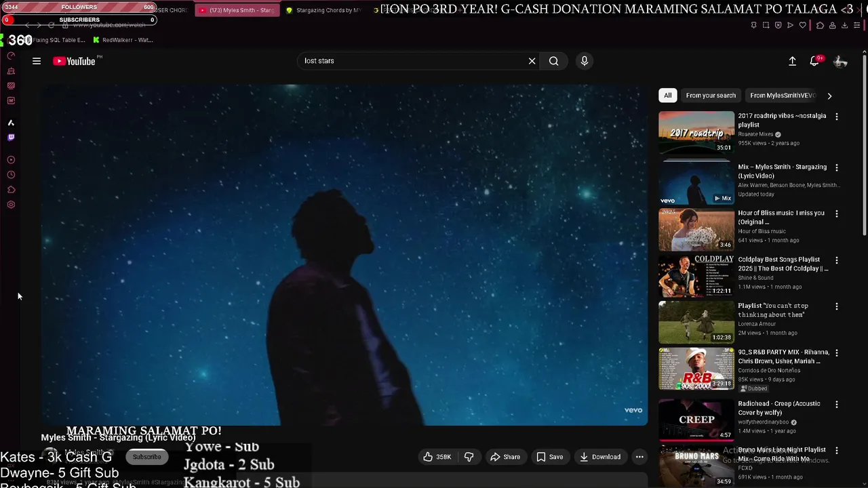Select the 'From MylesSmithVEVO' chip
Screen dimensions: 868x488
click(782, 96)
